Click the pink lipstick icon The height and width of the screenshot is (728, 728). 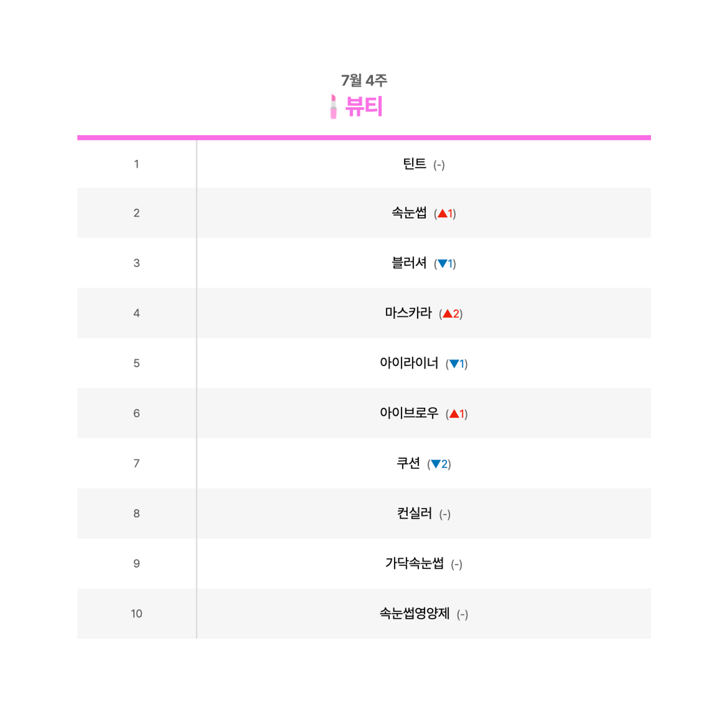point(333,107)
